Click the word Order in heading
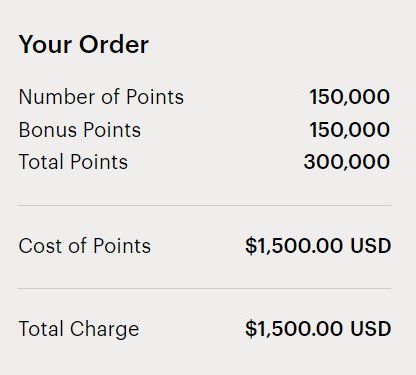The height and width of the screenshot is (375, 416). pyautogui.click(x=114, y=44)
